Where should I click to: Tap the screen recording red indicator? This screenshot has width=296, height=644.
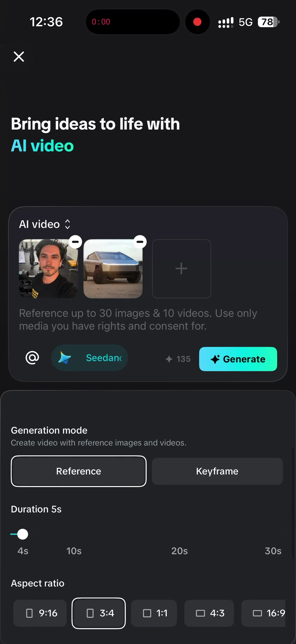coord(197,22)
